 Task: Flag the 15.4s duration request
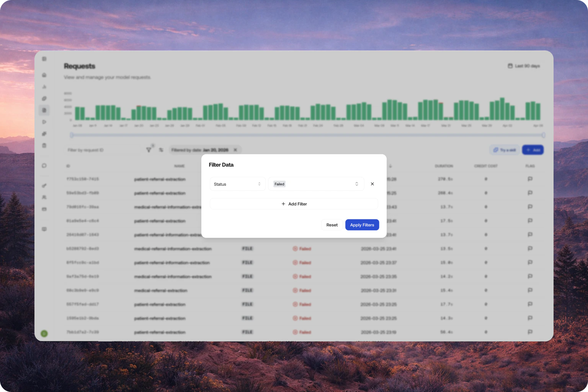tap(530, 291)
